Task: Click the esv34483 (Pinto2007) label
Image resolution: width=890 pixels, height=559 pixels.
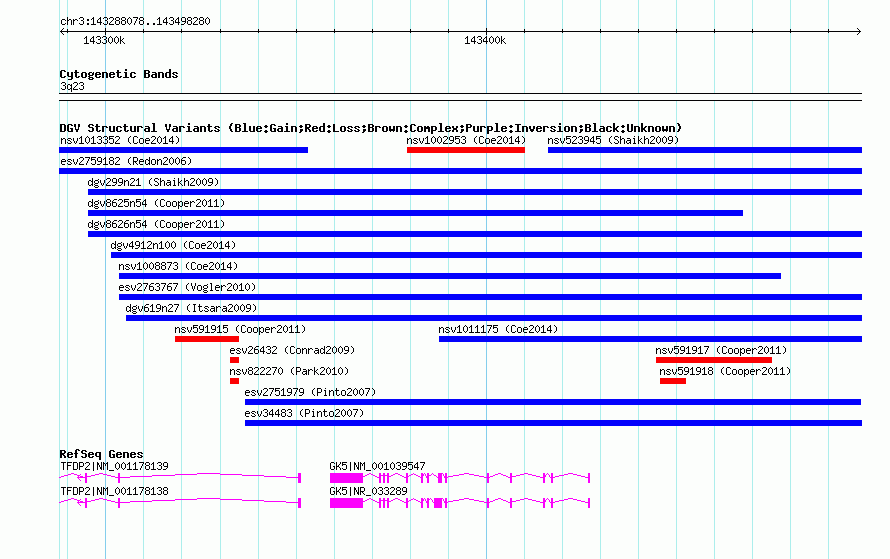Action: click(x=304, y=413)
